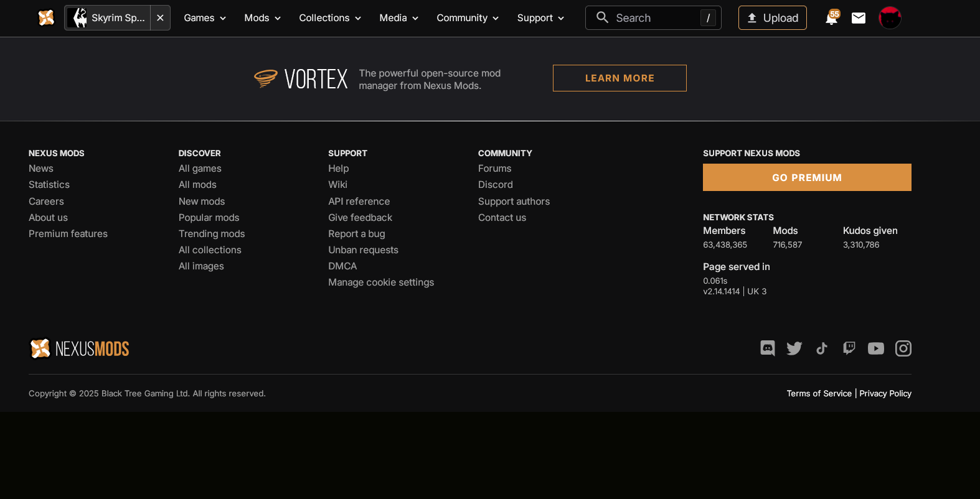The height and width of the screenshot is (499, 980).
Task: Open the Discord social icon
Action: pyautogui.click(x=768, y=348)
